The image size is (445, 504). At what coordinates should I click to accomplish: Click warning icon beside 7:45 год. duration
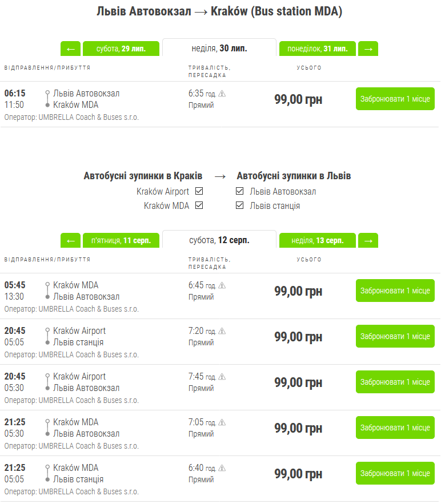pyautogui.click(x=222, y=377)
